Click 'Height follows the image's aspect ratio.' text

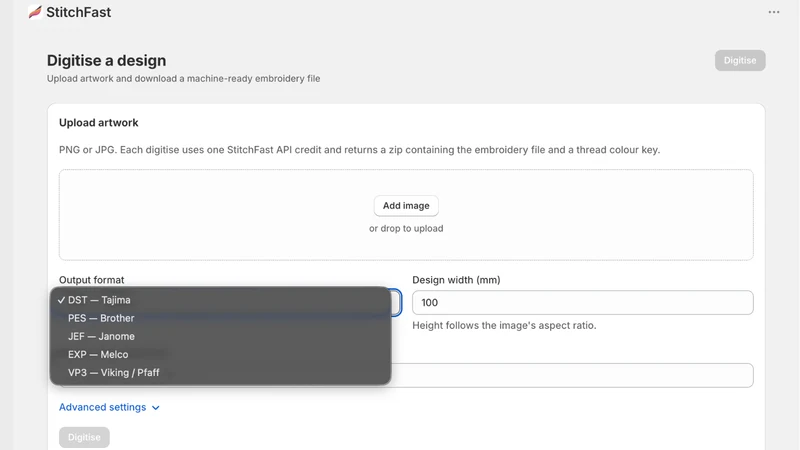click(504, 326)
